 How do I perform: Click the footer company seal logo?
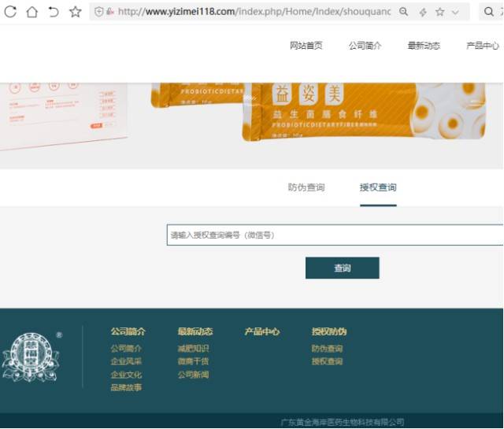point(31,357)
